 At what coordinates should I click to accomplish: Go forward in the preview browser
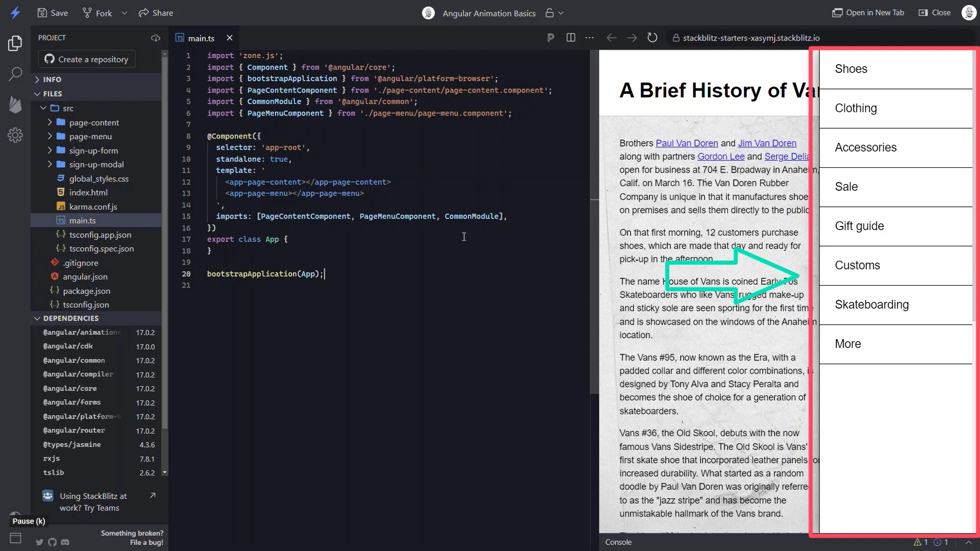point(632,38)
